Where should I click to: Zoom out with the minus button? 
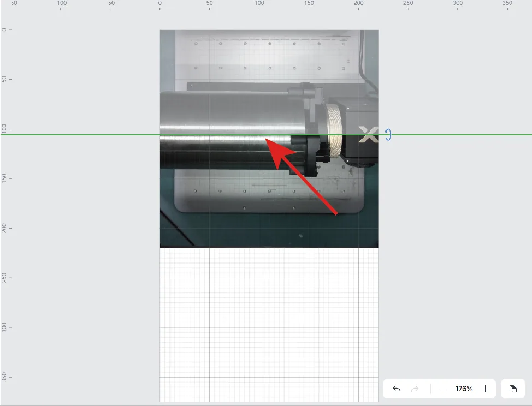coord(443,389)
